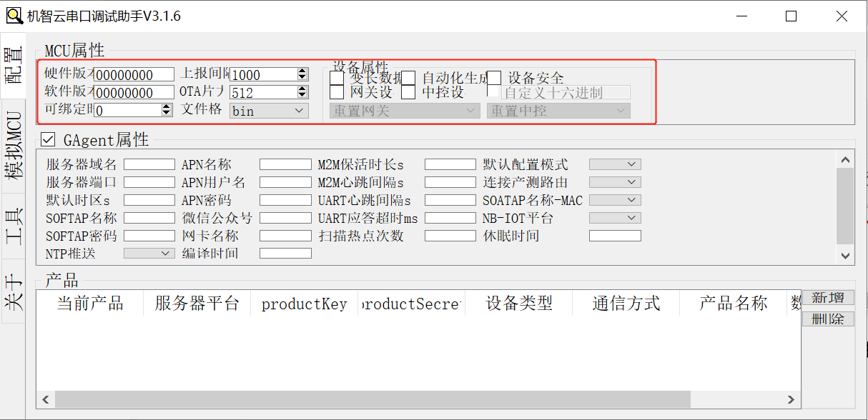Decrease the OTA片大小 value with the down arrow
868x420 pixels.
tap(302, 95)
